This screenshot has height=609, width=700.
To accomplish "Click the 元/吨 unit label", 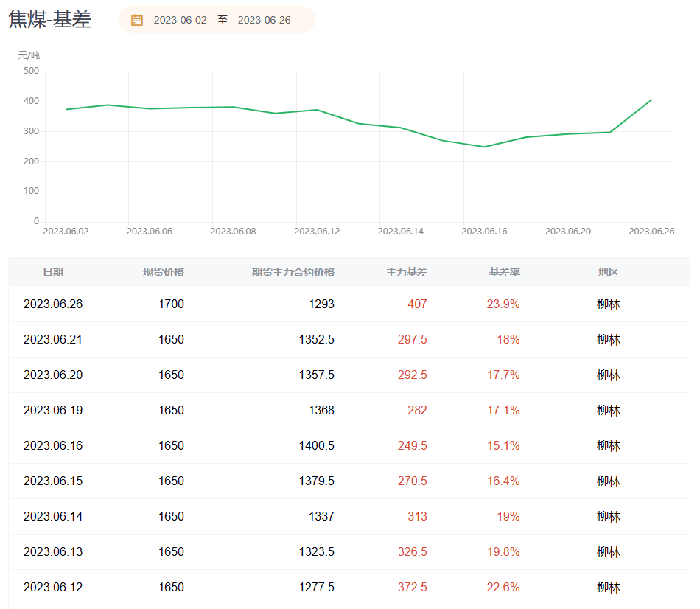I will [29, 55].
